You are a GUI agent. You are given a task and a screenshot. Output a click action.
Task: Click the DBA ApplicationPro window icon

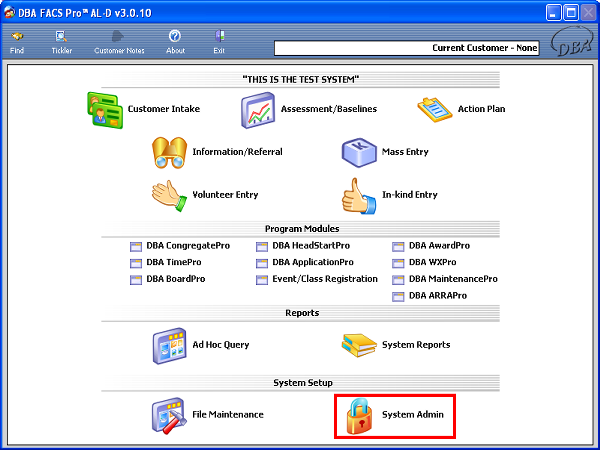tap(262, 263)
